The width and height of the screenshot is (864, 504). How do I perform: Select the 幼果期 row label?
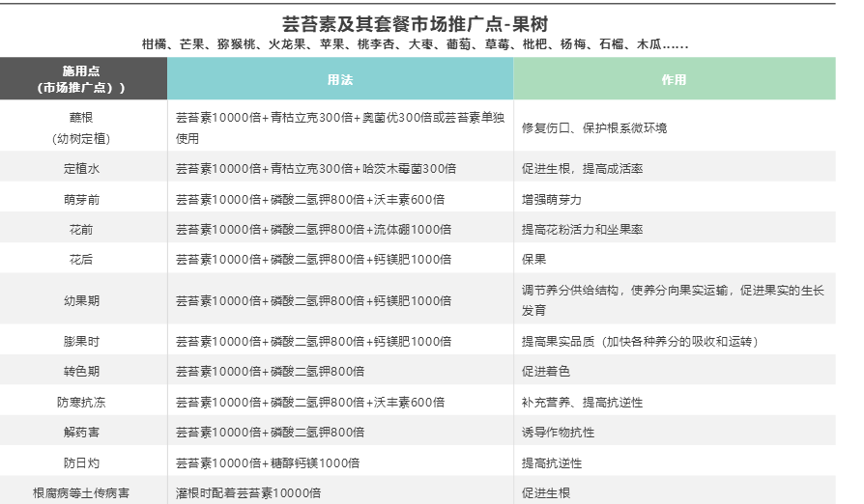pyautogui.click(x=81, y=300)
